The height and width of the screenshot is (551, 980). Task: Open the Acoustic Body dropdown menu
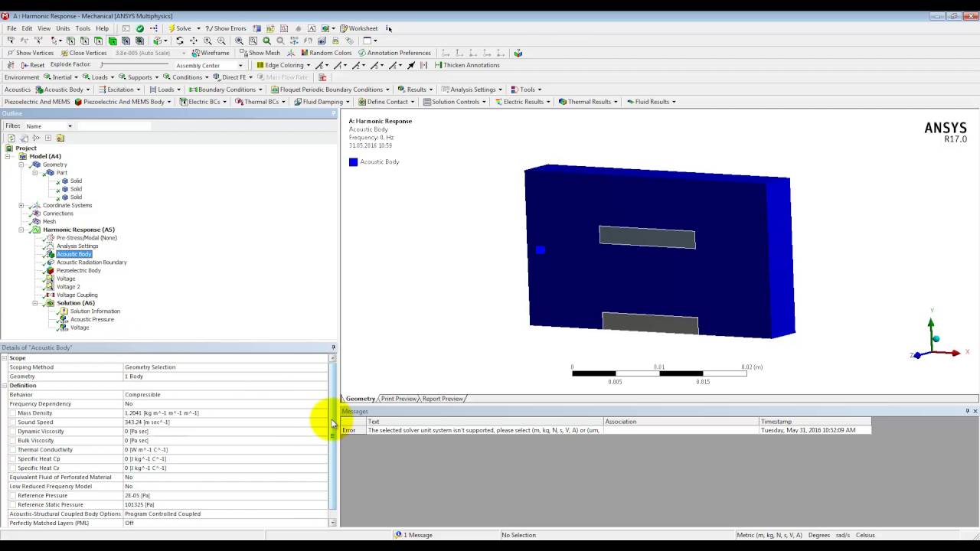pos(63,90)
